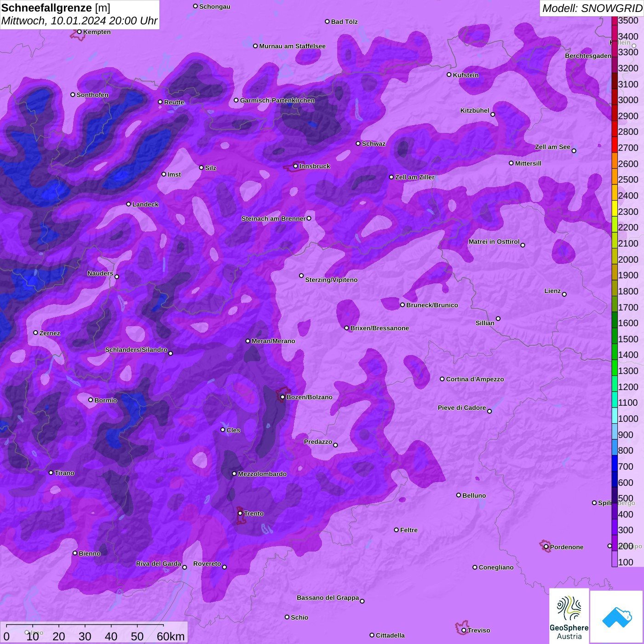Click the 'Cortina d'Ampezzo' label
Viewport: 644px width, 644px height.
click(x=475, y=379)
